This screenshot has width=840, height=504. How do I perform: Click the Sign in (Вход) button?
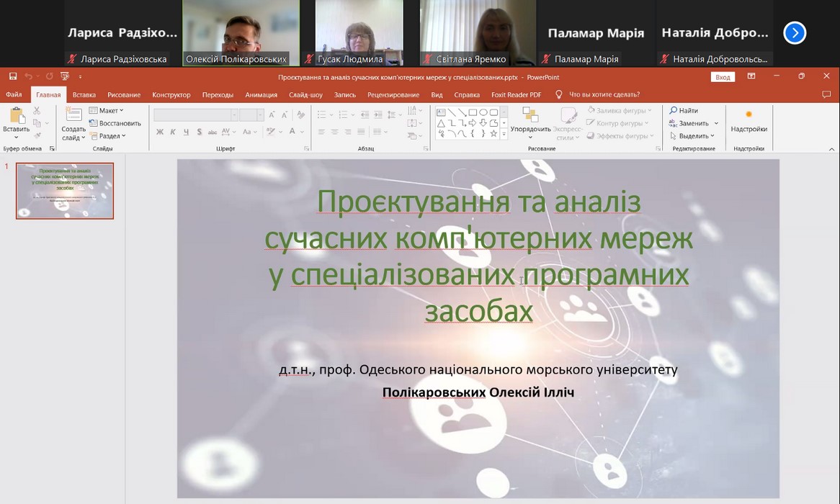click(723, 77)
